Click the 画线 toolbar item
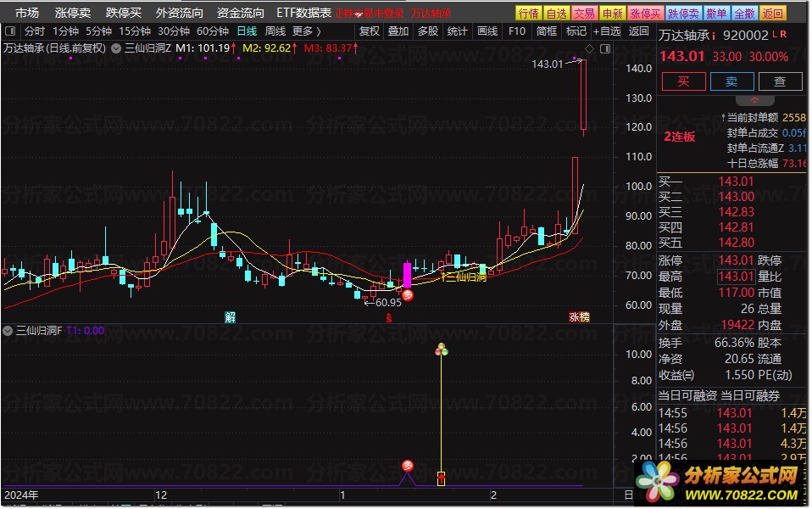This screenshot has height=509, width=812. point(487,31)
